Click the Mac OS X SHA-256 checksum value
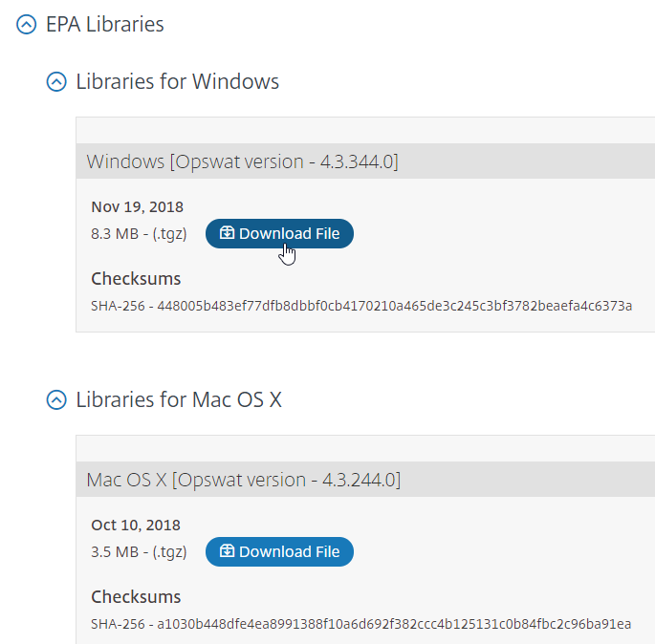Image resolution: width=655 pixels, height=644 pixels. 394,624
